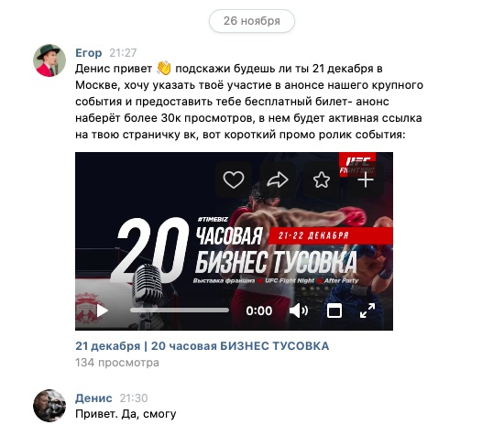Bookmark the video with the star icon
Image resolution: width=504 pixels, height=436 pixels.
coord(322,180)
